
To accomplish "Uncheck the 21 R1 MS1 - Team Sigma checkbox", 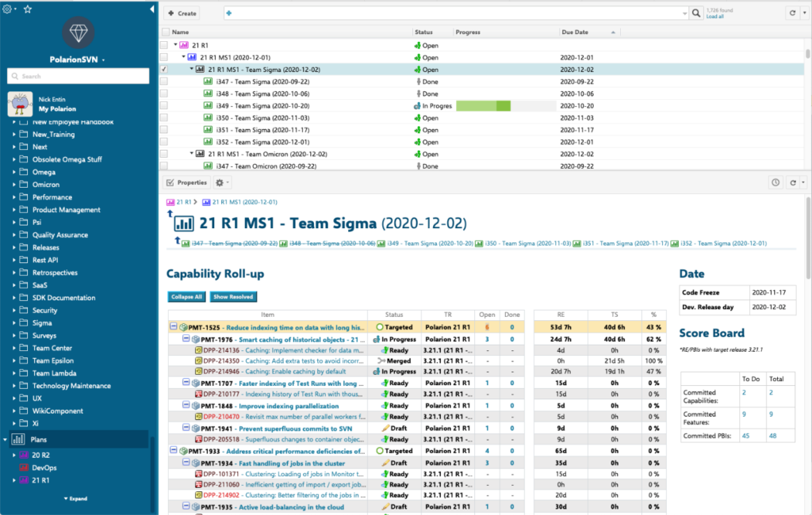I will coord(164,70).
